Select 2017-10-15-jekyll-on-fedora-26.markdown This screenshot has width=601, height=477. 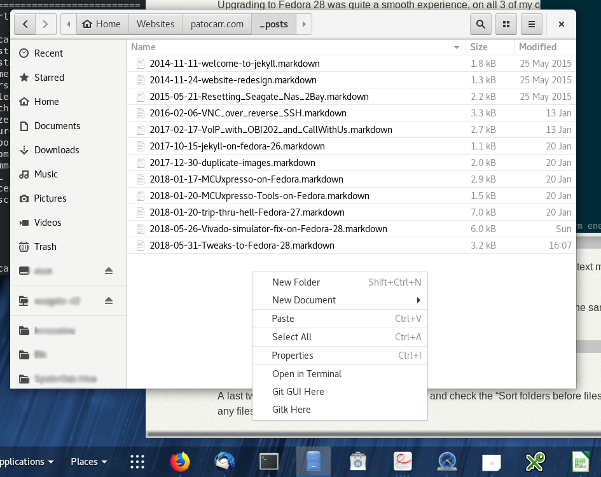[x=351, y=146]
